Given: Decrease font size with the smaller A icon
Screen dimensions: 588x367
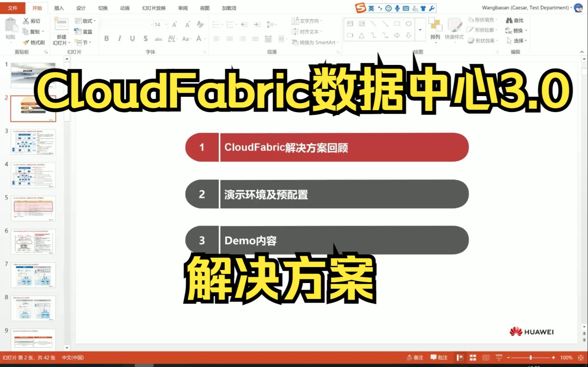Looking at the screenshot, I should pos(188,25).
